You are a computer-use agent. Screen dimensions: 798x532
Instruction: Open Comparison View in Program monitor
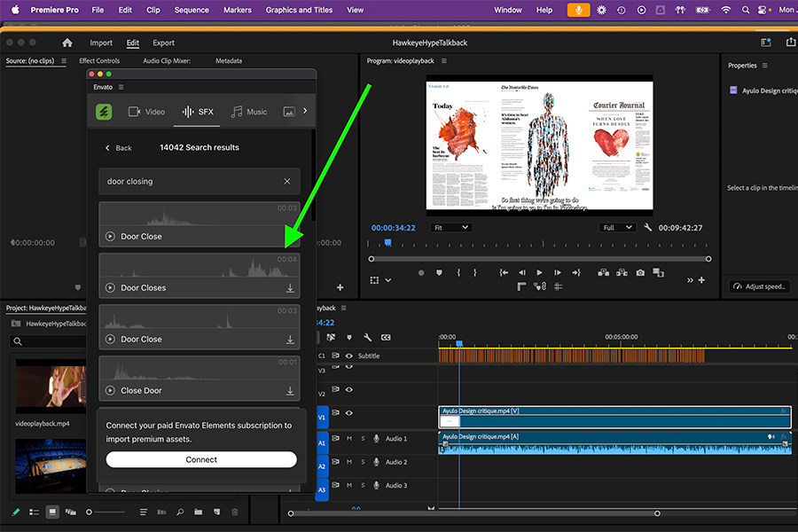659,273
